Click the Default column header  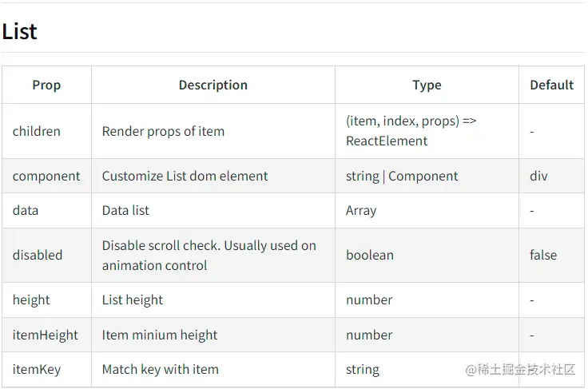551,85
